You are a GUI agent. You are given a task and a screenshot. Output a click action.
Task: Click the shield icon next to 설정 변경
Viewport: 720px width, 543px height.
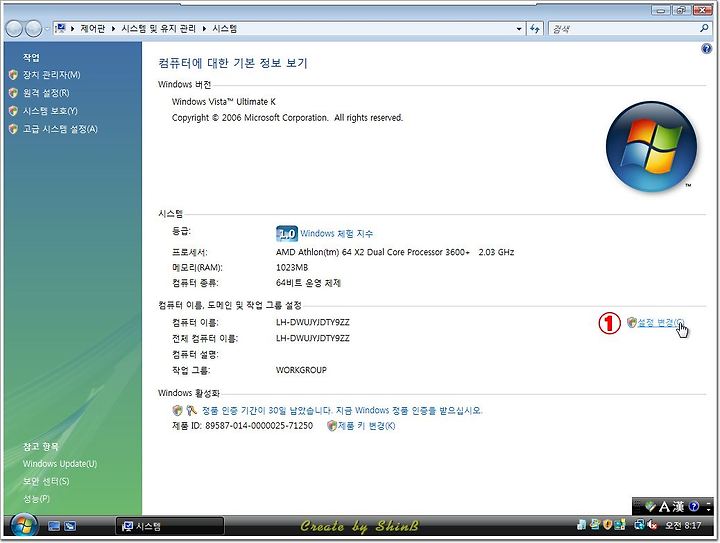[x=632, y=323]
